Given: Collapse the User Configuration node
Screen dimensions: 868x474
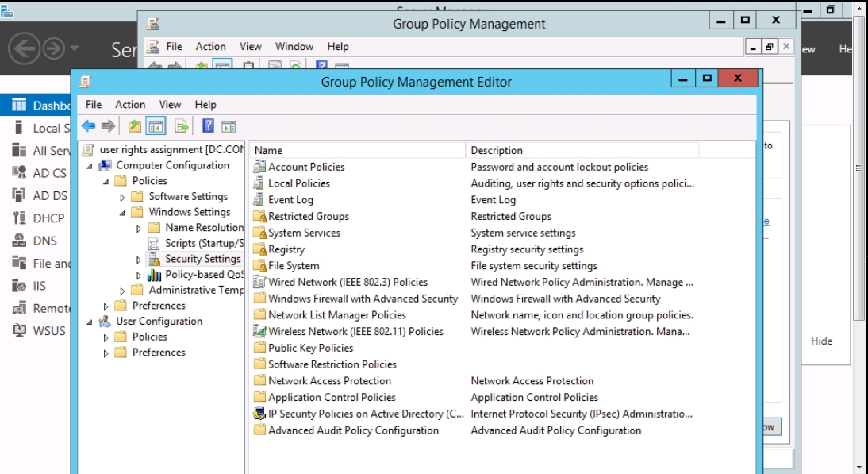Looking at the screenshot, I should [x=90, y=322].
